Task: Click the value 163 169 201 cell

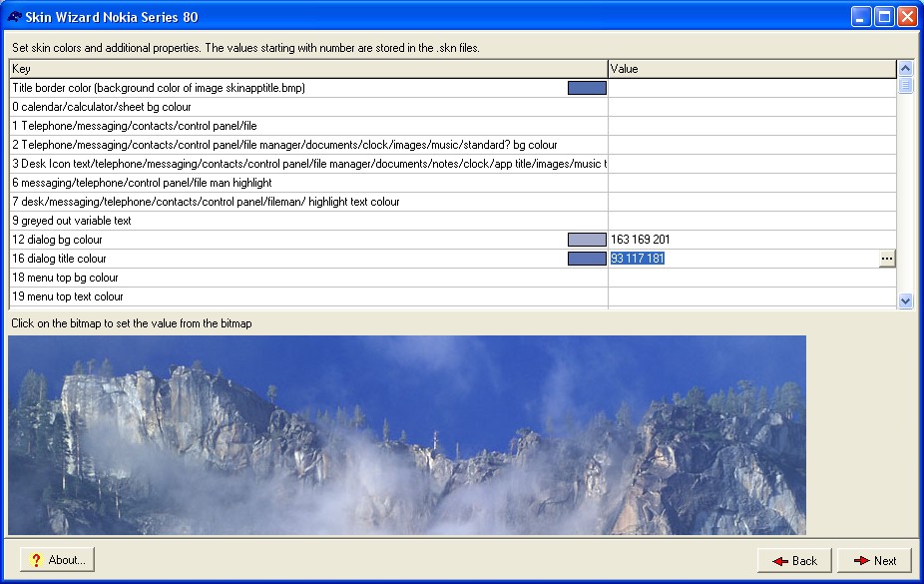Action: 752,240
